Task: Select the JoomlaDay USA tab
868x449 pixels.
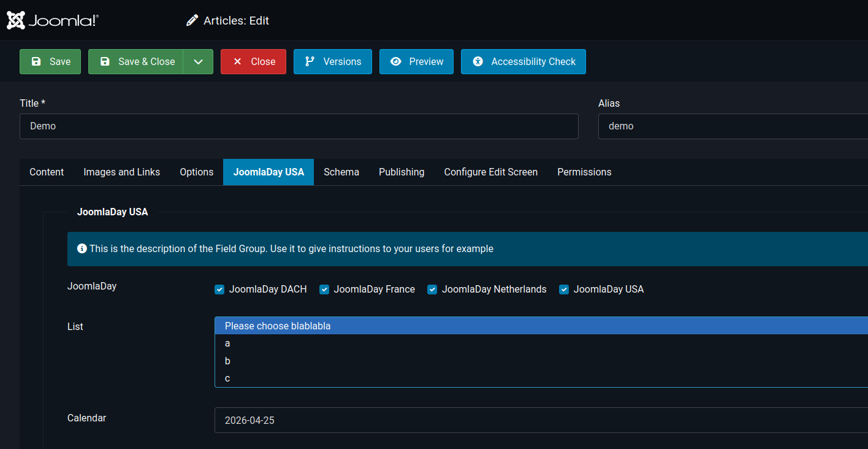Action: pos(268,172)
